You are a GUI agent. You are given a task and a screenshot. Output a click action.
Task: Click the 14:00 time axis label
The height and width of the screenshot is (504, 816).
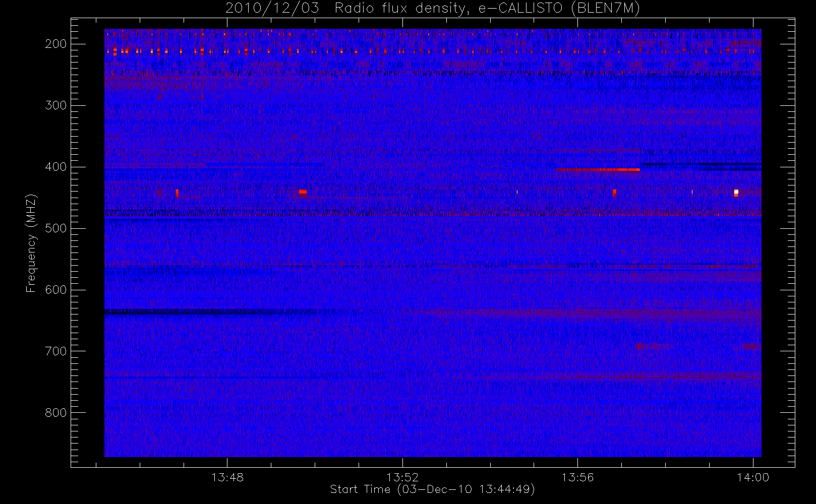[753, 477]
